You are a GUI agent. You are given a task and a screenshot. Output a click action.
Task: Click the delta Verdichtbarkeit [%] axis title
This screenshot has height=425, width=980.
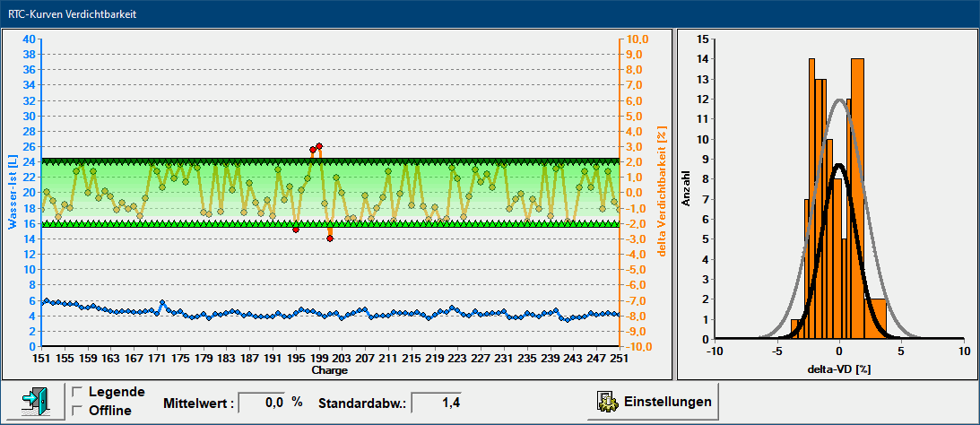coord(662,192)
